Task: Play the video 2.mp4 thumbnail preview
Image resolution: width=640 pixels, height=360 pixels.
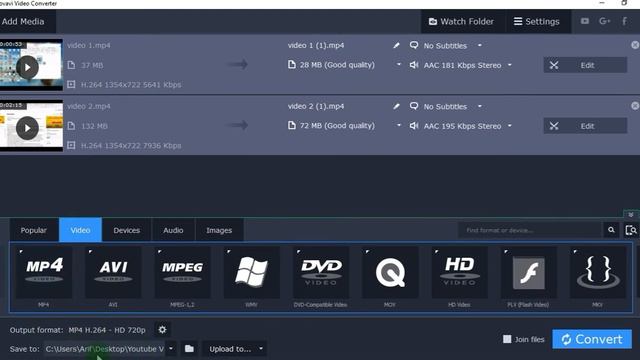Action: 27,128
